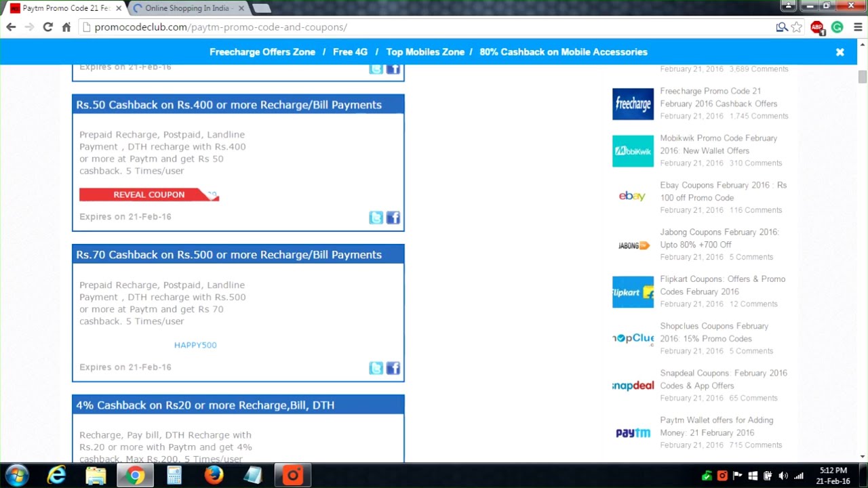Click the zoom magnifier in address bar
868x488 pixels.
pyautogui.click(x=782, y=27)
